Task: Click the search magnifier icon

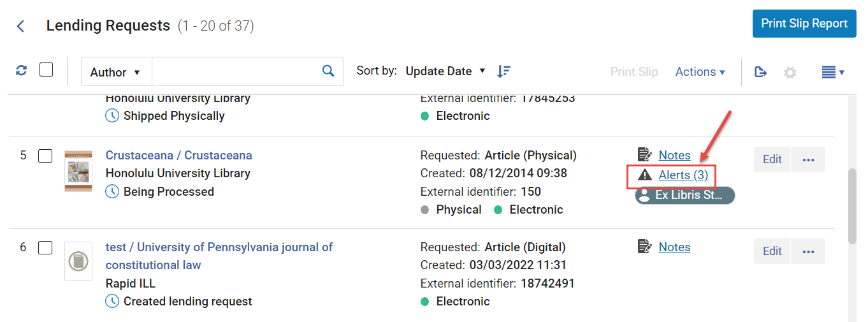Action: (x=328, y=71)
